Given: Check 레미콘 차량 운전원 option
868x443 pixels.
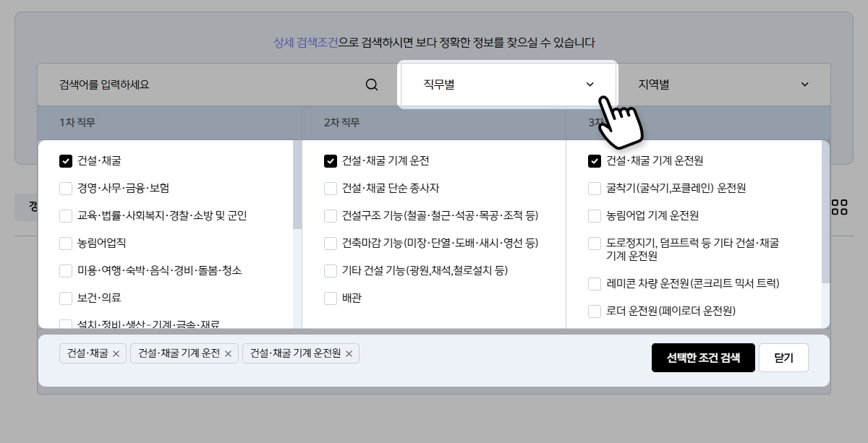Looking at the screenshot, I should [x=595, y=283].
